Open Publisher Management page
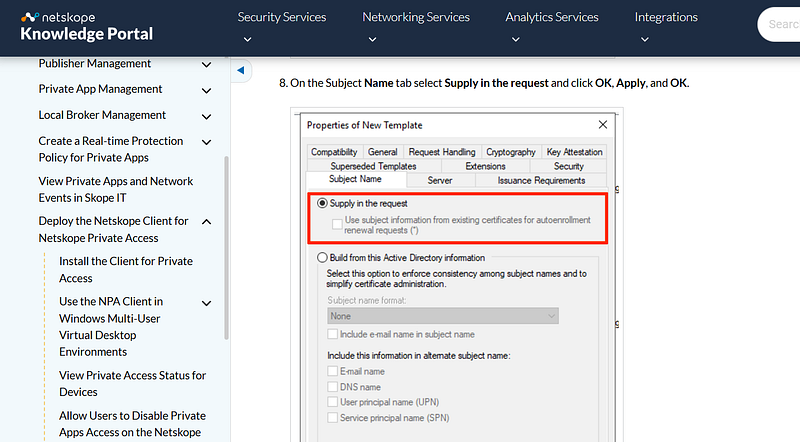Screen dimensions: 800x442 pos(95,63)
